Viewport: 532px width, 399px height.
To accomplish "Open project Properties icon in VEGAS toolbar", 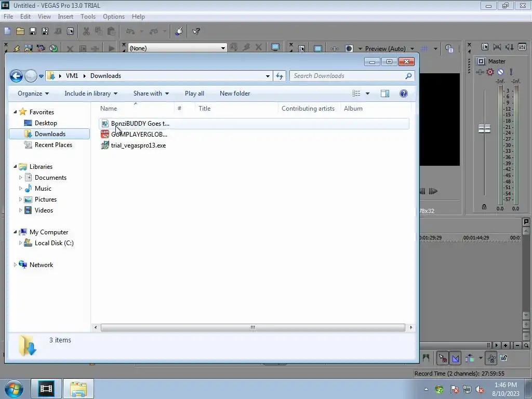I will (x=70, y=31).
